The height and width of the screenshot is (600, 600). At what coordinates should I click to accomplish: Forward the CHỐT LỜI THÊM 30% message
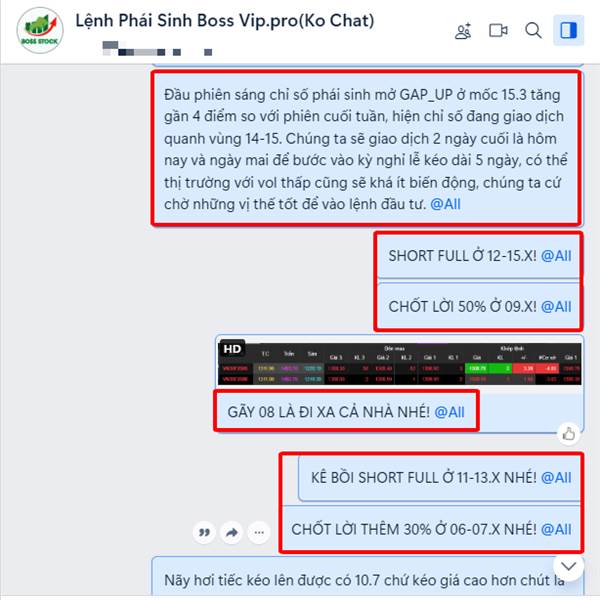coord(232,532)
